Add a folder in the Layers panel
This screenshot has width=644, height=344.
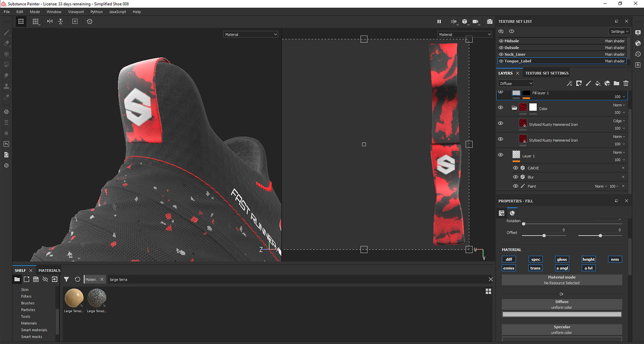tap(616, 83)
